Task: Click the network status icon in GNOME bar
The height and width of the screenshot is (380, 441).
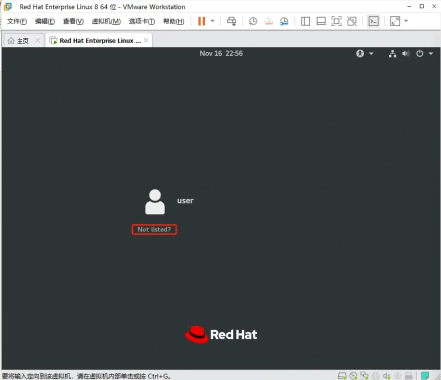Action: point(392,53)
